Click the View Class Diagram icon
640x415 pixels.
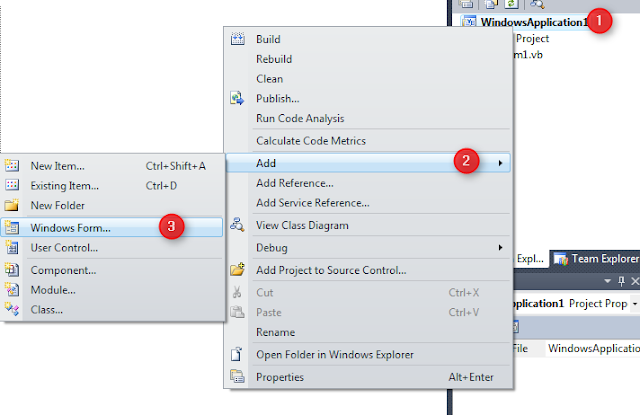237,225
